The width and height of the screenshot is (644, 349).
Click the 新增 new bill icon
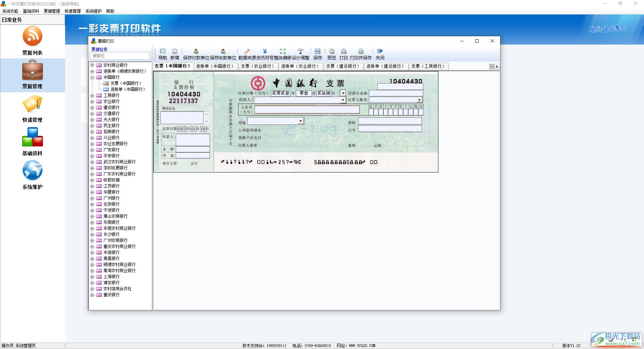(175, 54)
